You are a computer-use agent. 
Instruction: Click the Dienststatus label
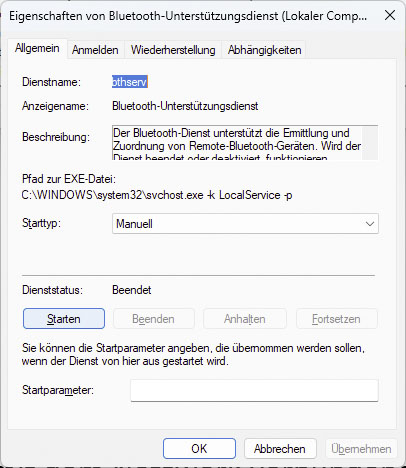coord(52,290)
